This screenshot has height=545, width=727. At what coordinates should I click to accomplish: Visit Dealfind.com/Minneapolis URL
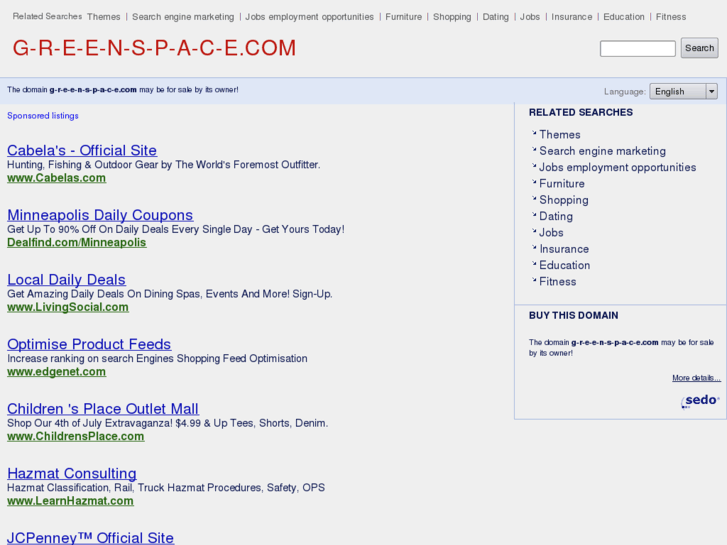click(77, 242)
